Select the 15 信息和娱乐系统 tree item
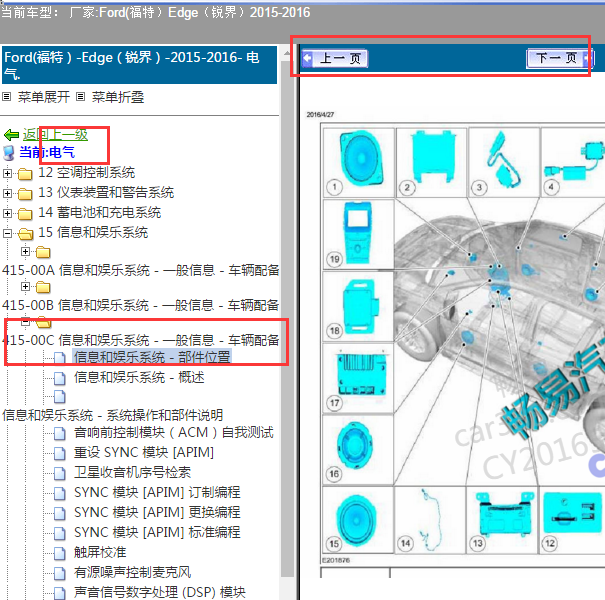 point(93,232)
